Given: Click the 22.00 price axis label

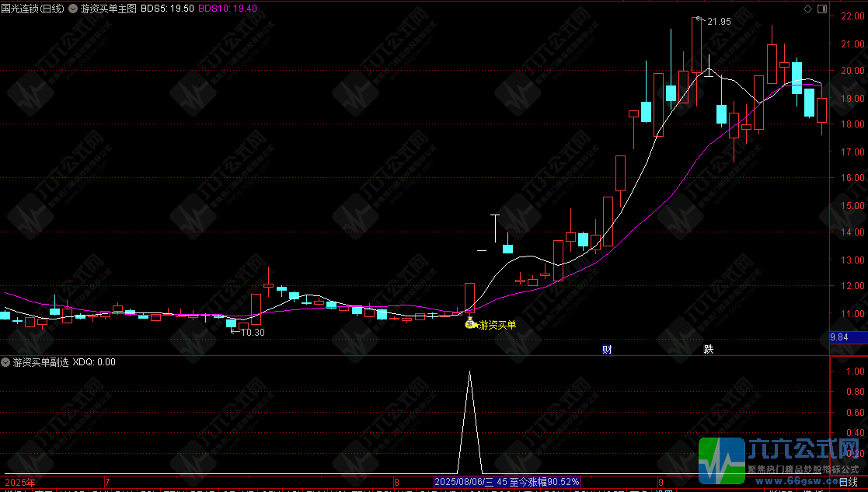Looking at the screenshot, I should [852, 16].
